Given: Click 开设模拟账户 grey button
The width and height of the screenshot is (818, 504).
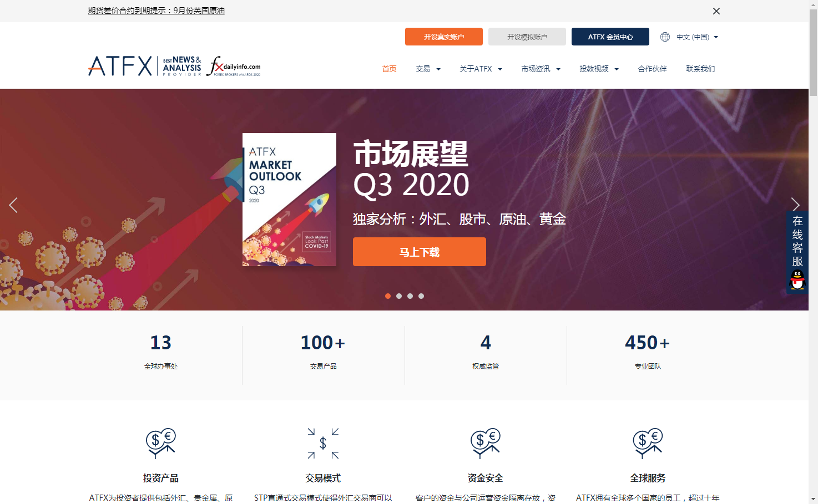Looking at the screenshot, I should (527, 37).
